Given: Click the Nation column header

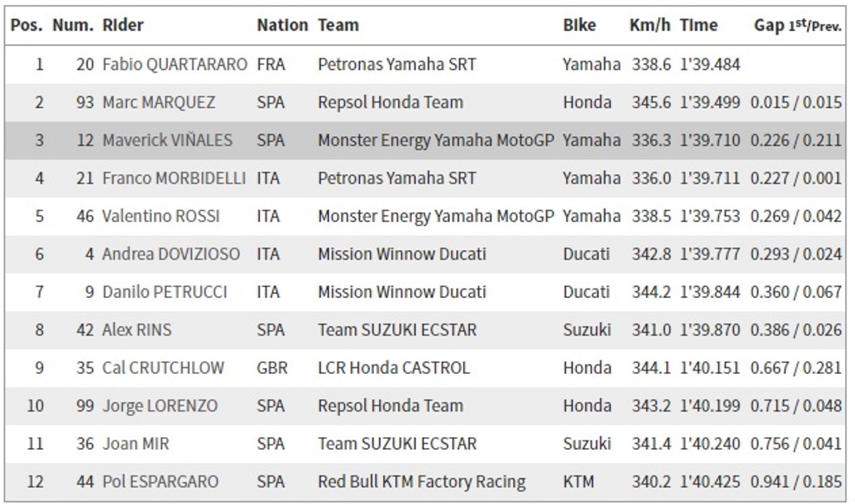Looking at the screenshot, I should (282, 25).
